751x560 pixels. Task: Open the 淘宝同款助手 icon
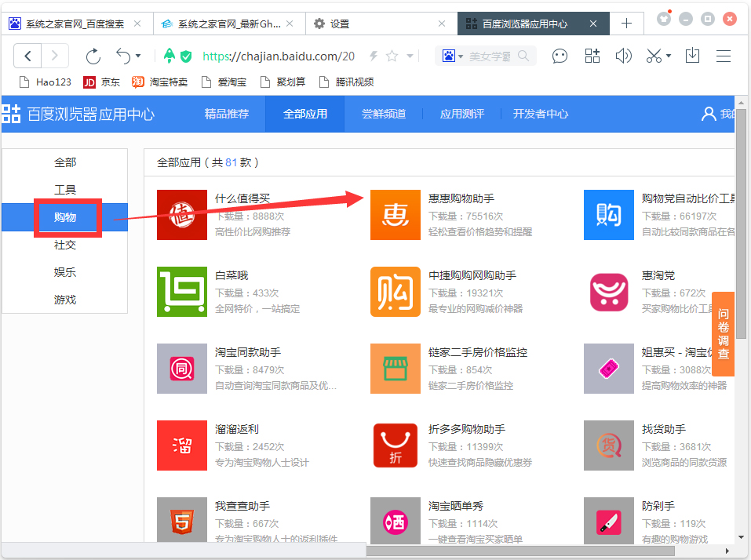coord(182,369)
